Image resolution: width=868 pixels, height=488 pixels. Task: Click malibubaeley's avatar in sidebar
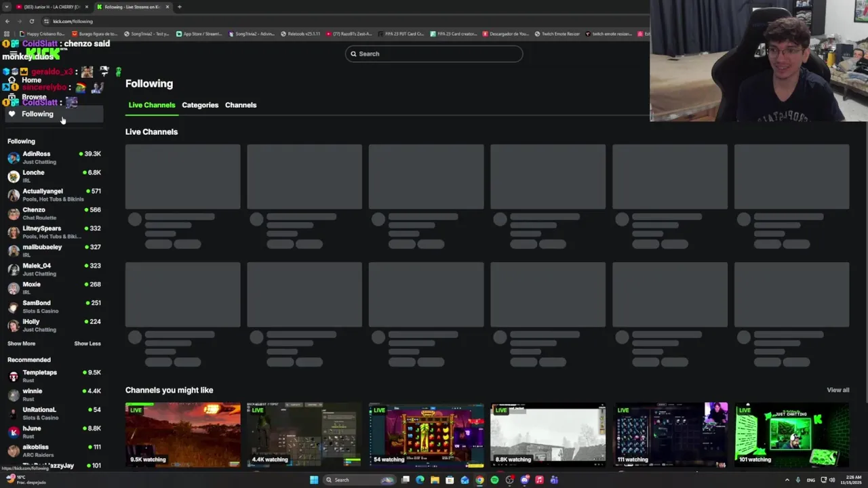[14, 251]
